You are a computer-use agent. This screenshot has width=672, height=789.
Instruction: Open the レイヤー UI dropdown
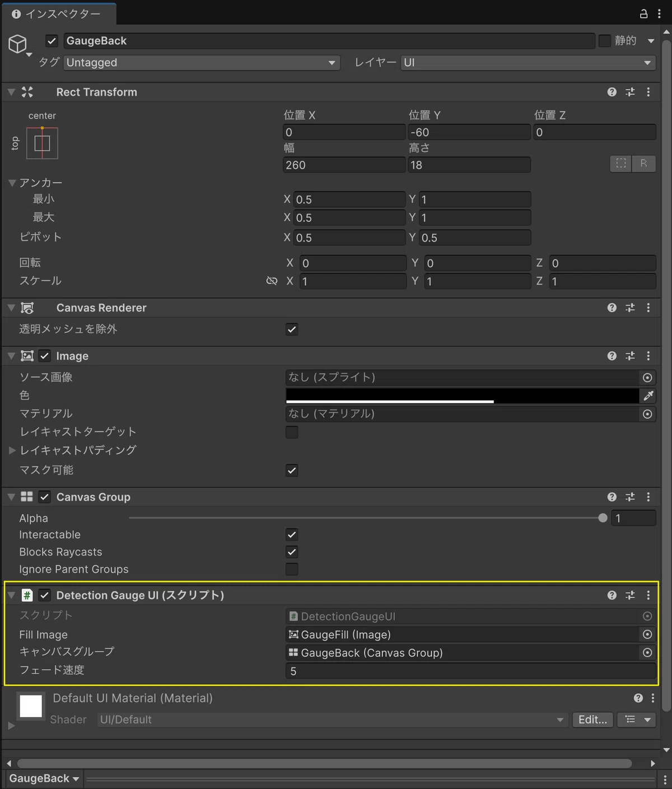[528, 63]
